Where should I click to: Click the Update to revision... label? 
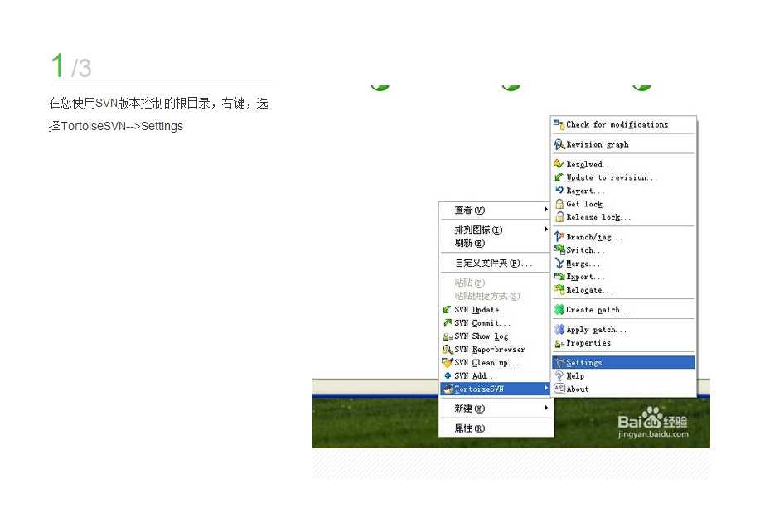612,177
